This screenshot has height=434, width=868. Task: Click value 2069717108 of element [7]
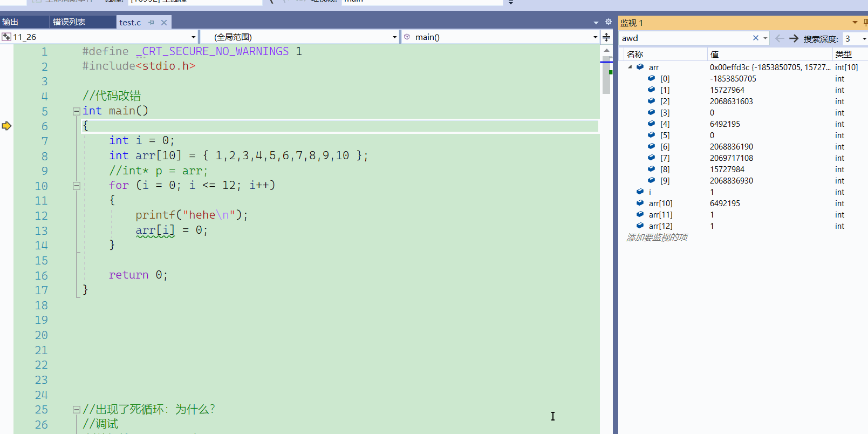pos(732,158)
